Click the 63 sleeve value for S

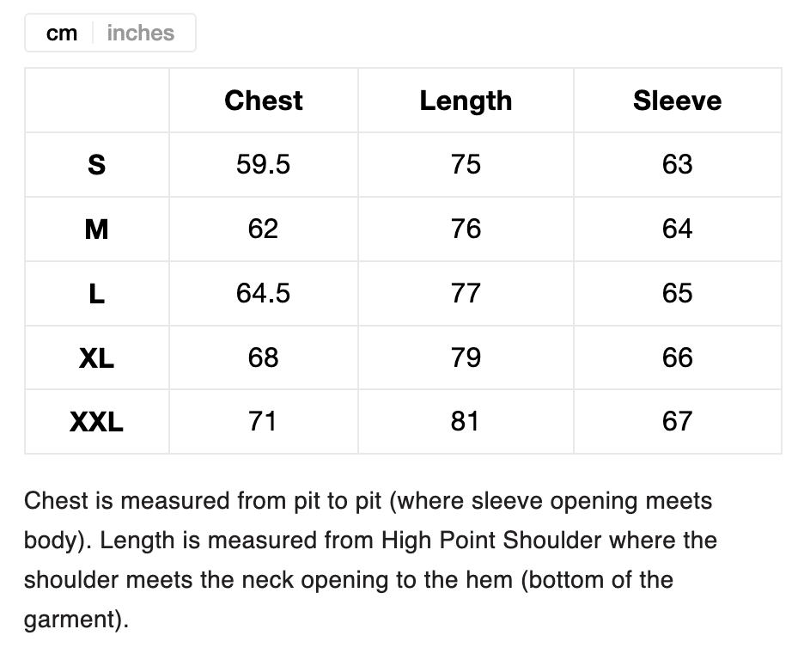point(677,164)
